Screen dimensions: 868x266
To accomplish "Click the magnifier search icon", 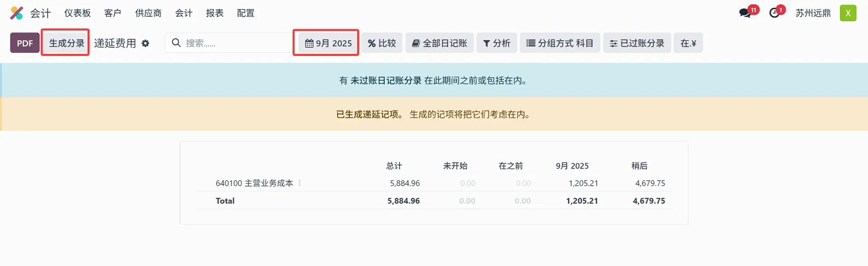I will 176,43.
